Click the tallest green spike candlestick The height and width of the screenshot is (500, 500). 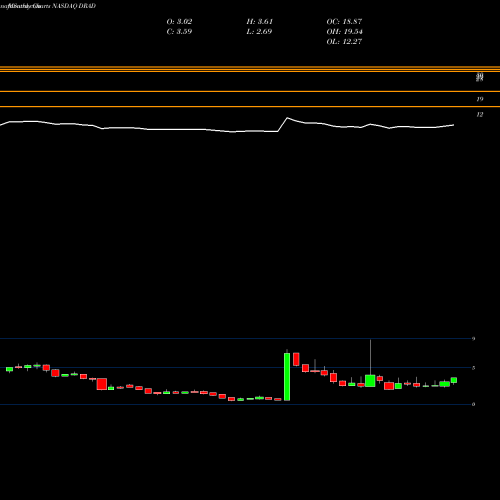coord(287,377)
